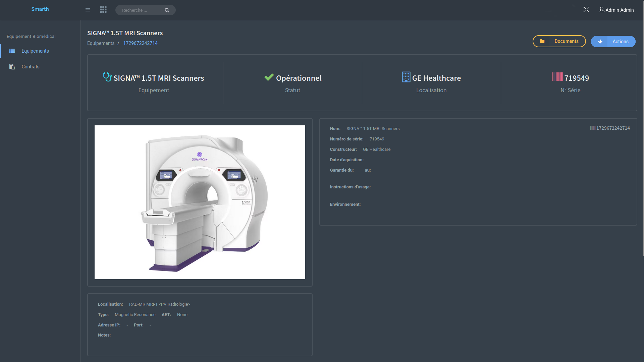
Task: Click the Constructeur value GE Healthcare
Action: [377, 149]
